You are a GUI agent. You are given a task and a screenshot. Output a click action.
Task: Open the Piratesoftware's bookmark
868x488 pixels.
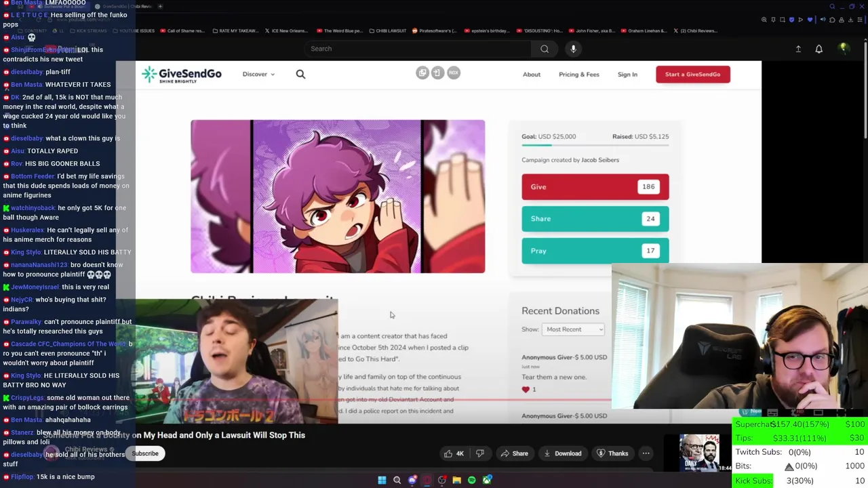[x=434, y=30]
